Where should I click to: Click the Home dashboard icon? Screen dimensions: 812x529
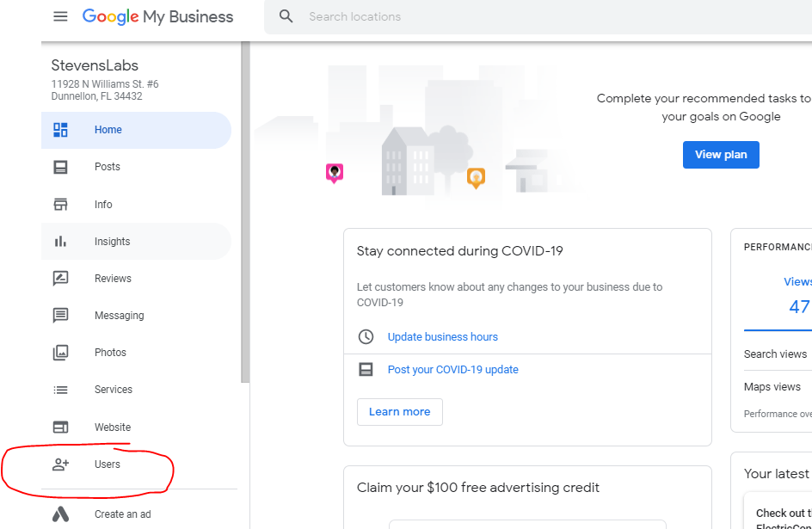pos(60,130)
